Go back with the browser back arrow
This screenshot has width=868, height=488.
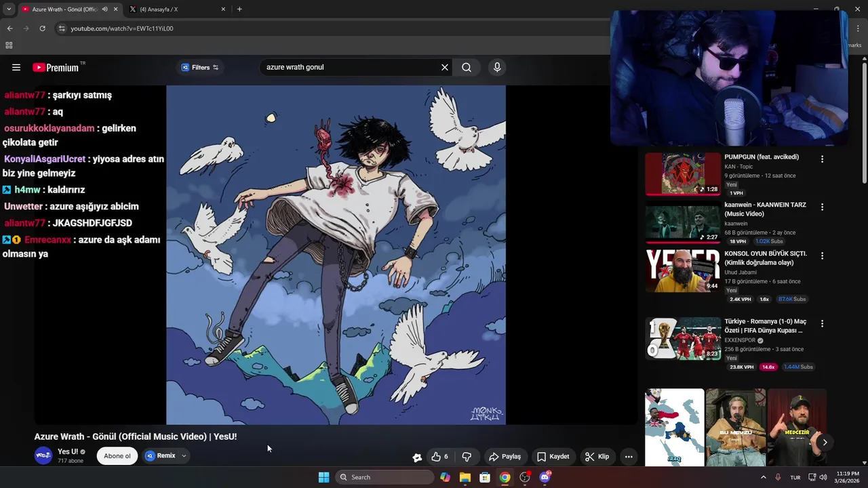(9, 28)
